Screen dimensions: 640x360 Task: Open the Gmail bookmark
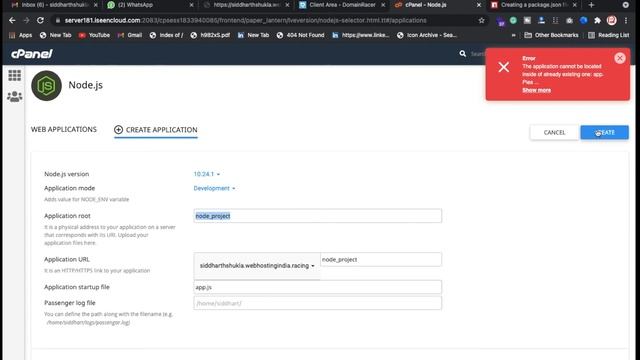click(x=130, y=35)
